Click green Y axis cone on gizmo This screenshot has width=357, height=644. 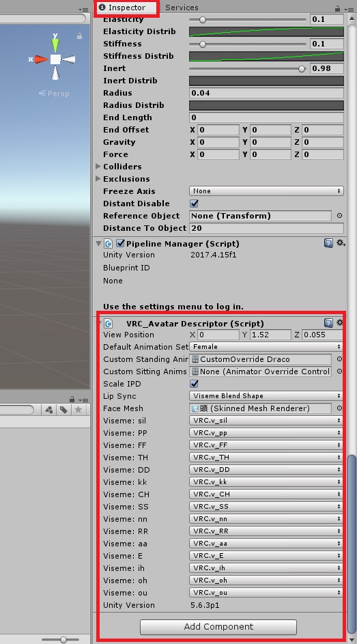(55, 44)
